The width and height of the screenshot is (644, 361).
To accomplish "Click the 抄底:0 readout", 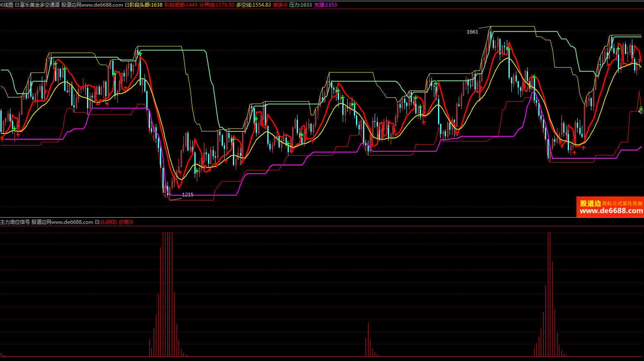I will coord(126,222).
